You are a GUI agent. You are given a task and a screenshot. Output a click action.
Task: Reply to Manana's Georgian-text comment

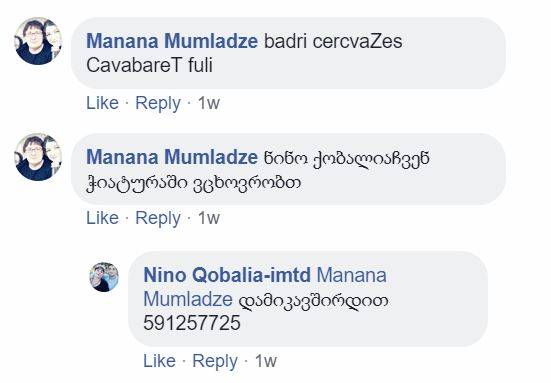click(x=158, y=219)
